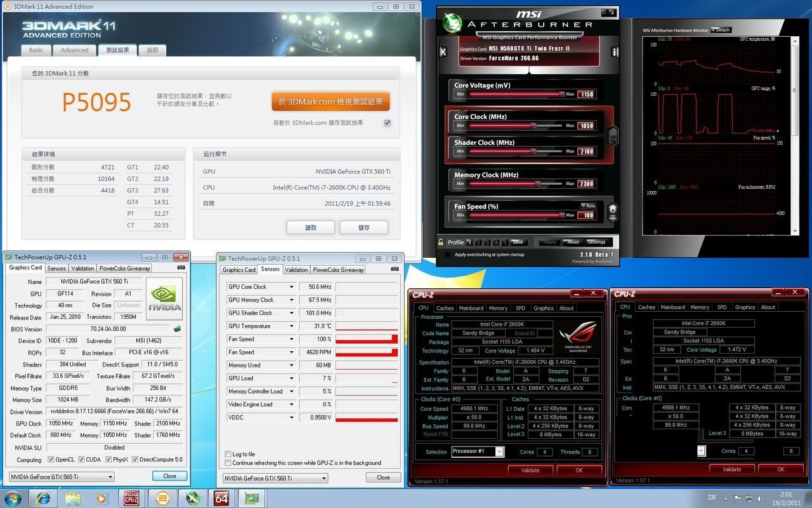
Task: Open GPU Temperature sensor dropdown
Action: coord(292,326)
